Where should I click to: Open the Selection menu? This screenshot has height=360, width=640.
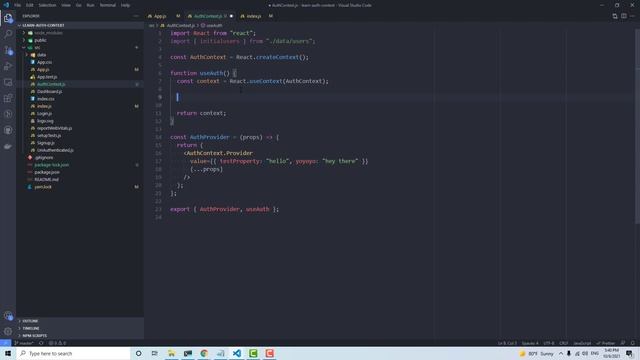[x=47, y=5]
